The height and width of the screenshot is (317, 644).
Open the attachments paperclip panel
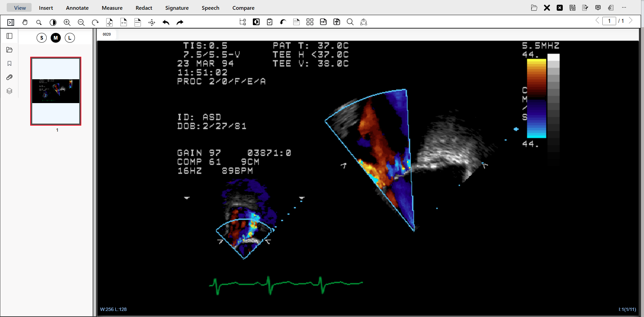(9, 77)
